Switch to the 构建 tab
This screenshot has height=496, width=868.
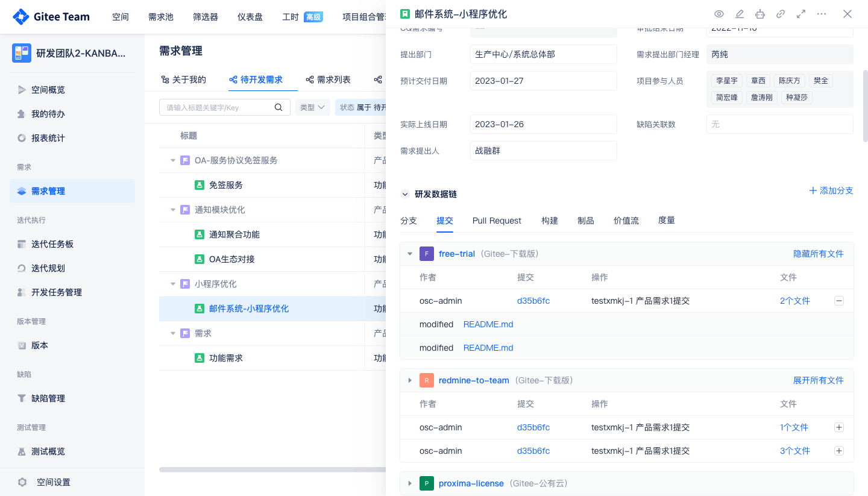(x=550, y=221)
